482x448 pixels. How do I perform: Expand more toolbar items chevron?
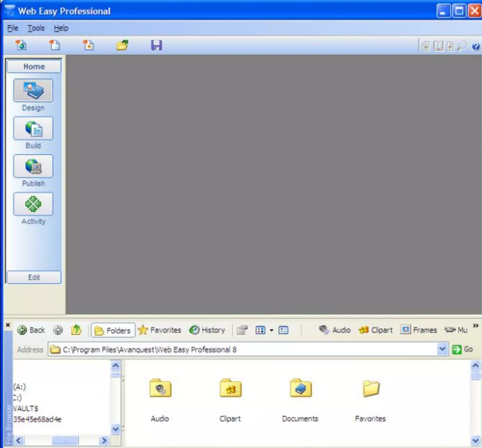(475, 326)
